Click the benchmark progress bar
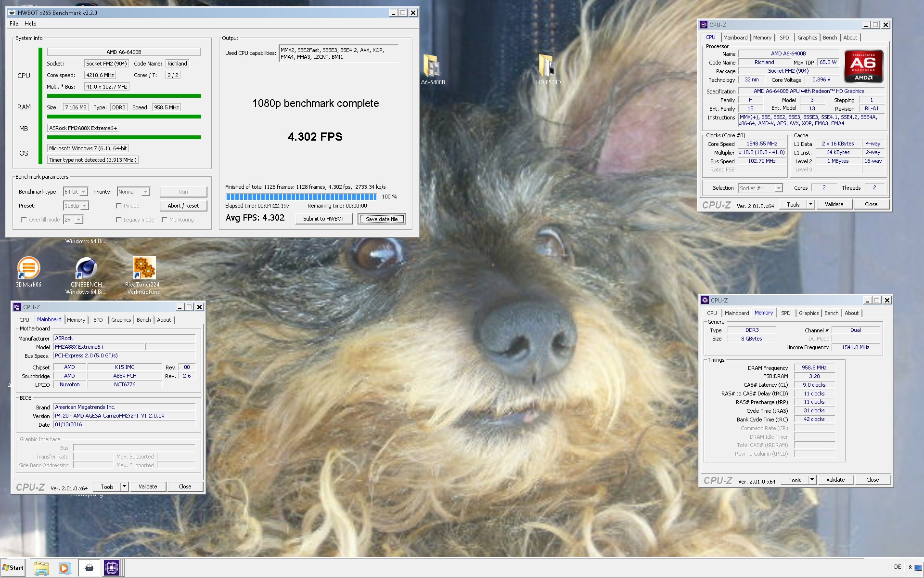 [301, 197]
